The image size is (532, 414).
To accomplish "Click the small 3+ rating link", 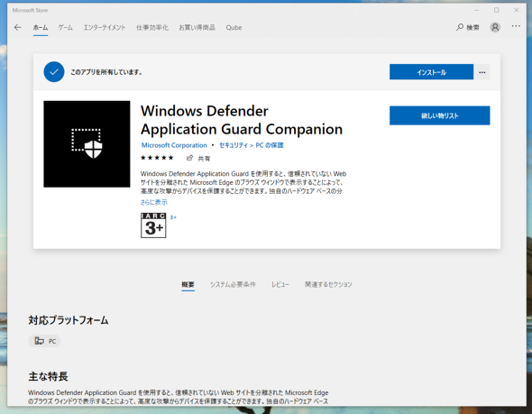I will (x=173, y=217).
